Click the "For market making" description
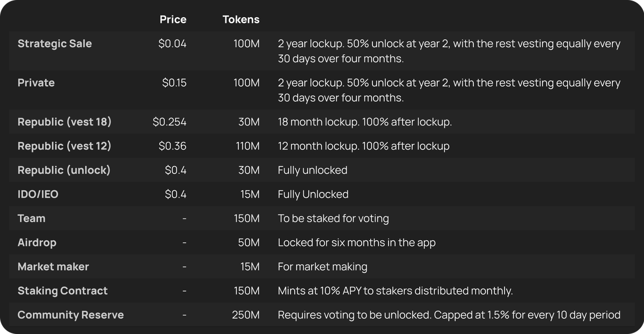 click(323, 266)
